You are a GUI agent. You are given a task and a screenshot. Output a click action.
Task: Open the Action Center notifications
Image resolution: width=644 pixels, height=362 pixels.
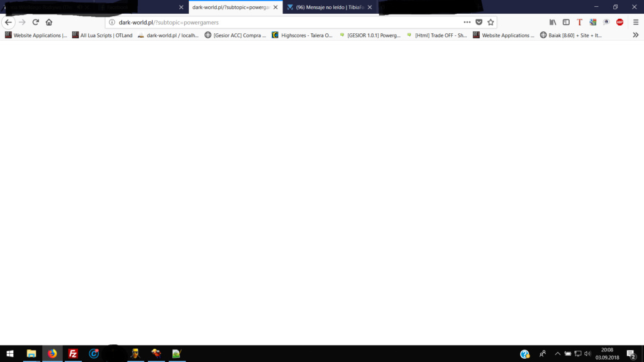(x=631, y=354)
